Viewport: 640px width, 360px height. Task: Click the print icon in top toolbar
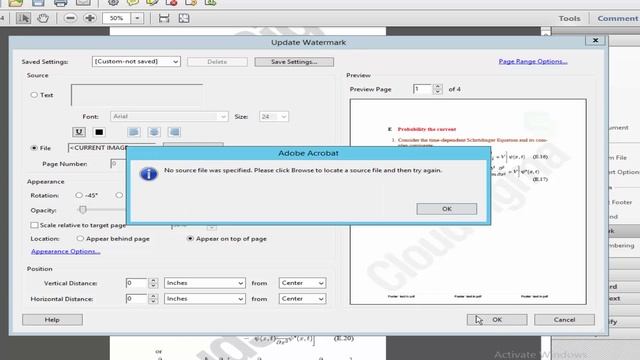(60, 3)
